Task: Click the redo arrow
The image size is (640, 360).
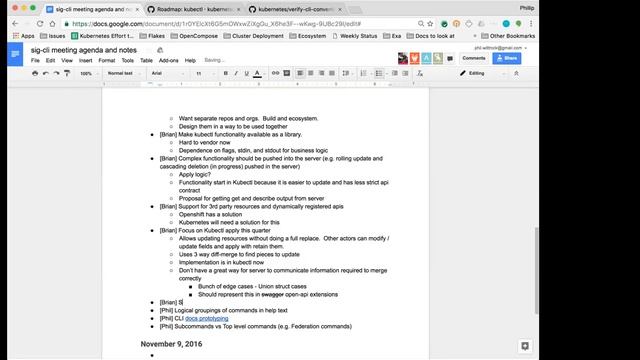Action: pos(56,73)
